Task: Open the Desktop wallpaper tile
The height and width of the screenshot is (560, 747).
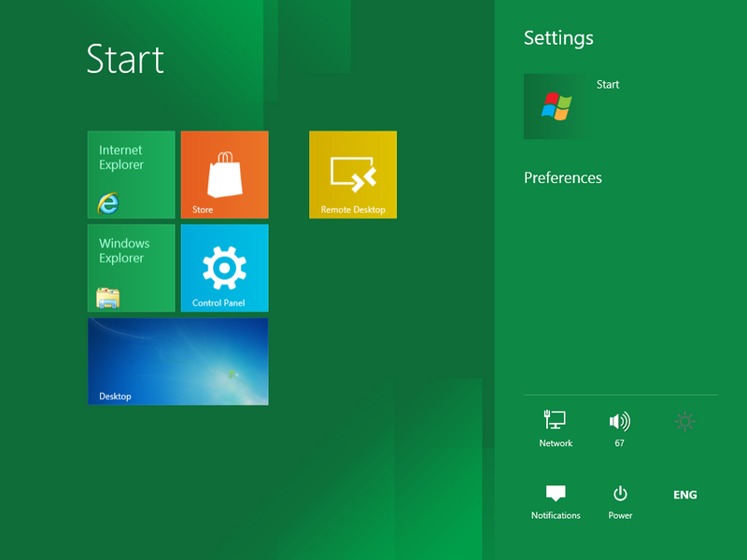Action: (178, 361)
